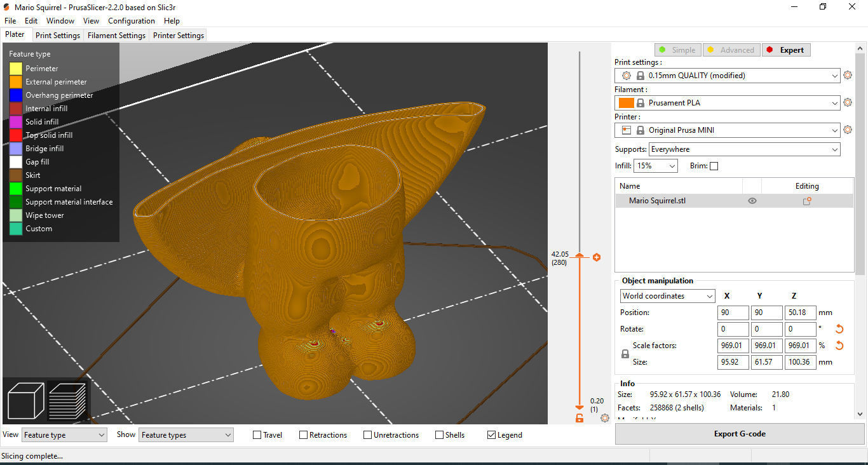This screenshot has height=465, width=868.
Task: Select Advanced mode
Action: (731, 50)
